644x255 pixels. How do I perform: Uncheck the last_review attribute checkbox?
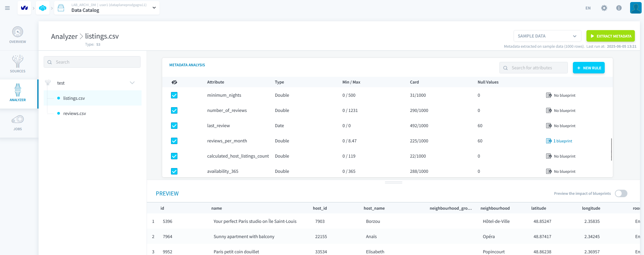(x=174, y=126)
